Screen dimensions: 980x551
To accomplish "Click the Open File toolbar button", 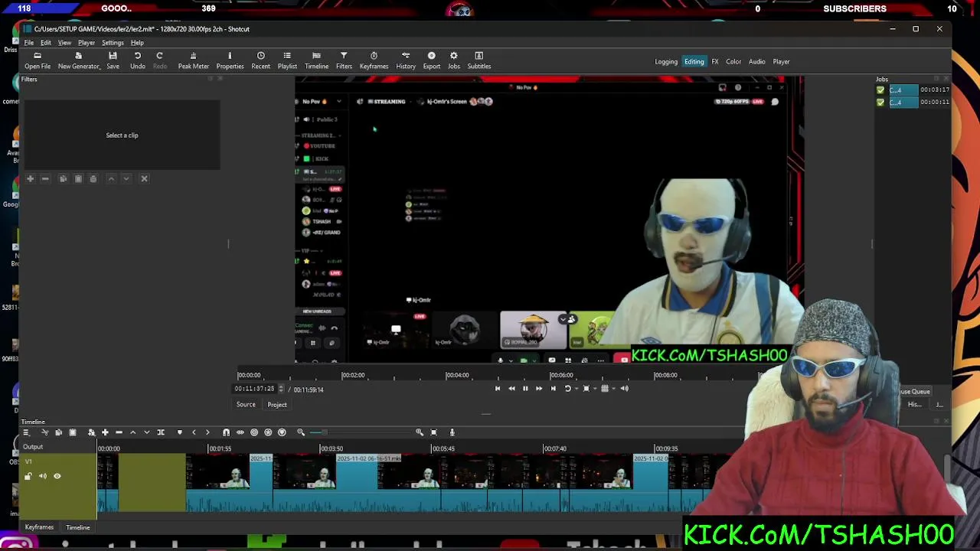I will (x=38, y=60).
